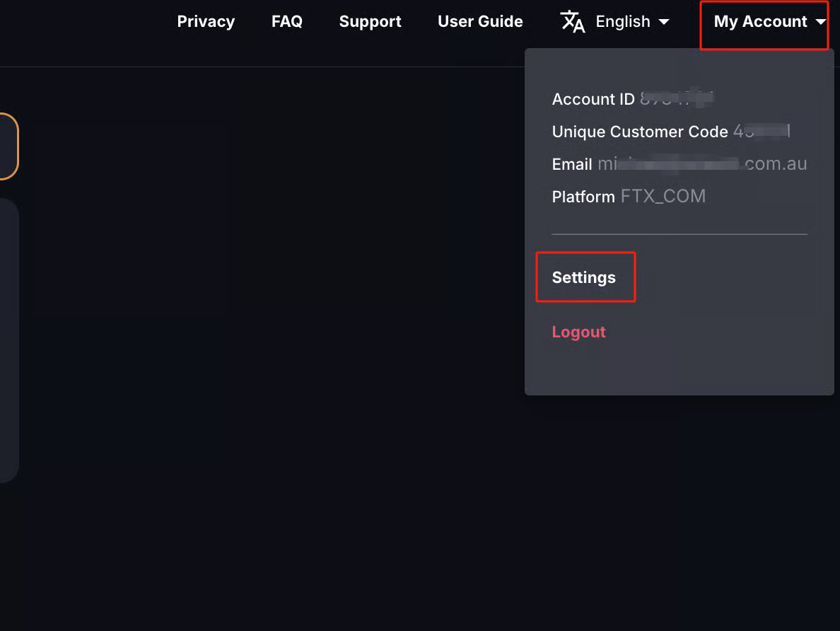This screenshot has height=631, width=840.
Task: Click the blurred email address value
Action: 702,164
